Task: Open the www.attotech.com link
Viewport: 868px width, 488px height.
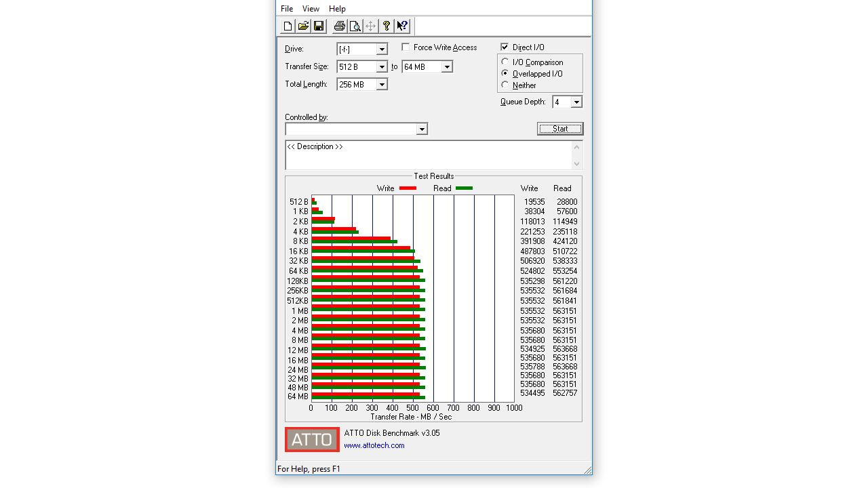Action: coord(374,445)
